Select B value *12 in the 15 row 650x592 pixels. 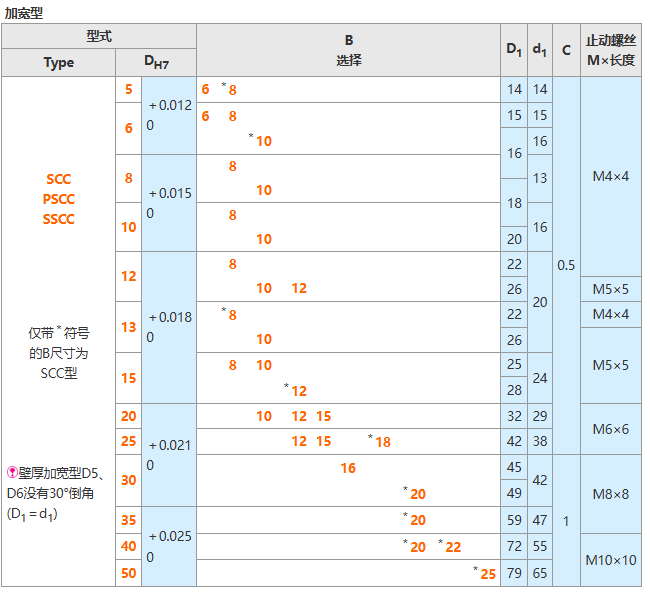pos(296,391)
